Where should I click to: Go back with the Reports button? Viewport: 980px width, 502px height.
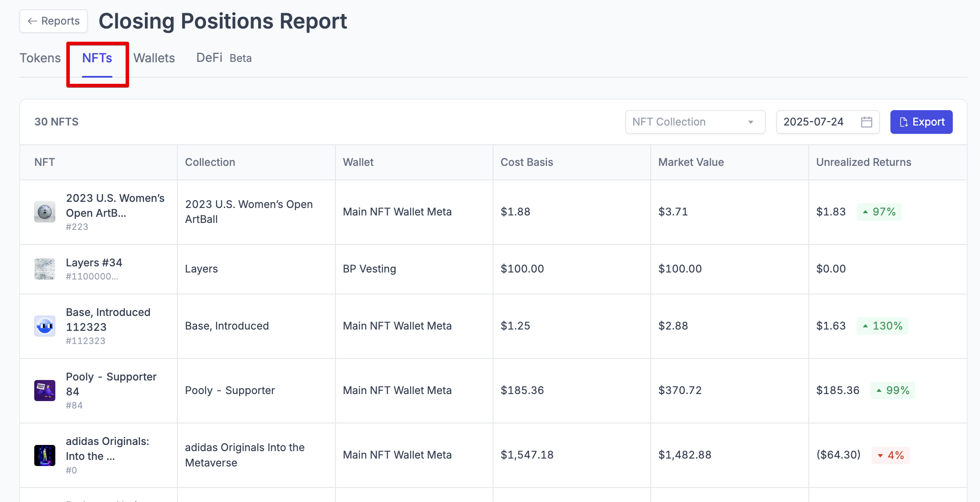pos(54,21)
